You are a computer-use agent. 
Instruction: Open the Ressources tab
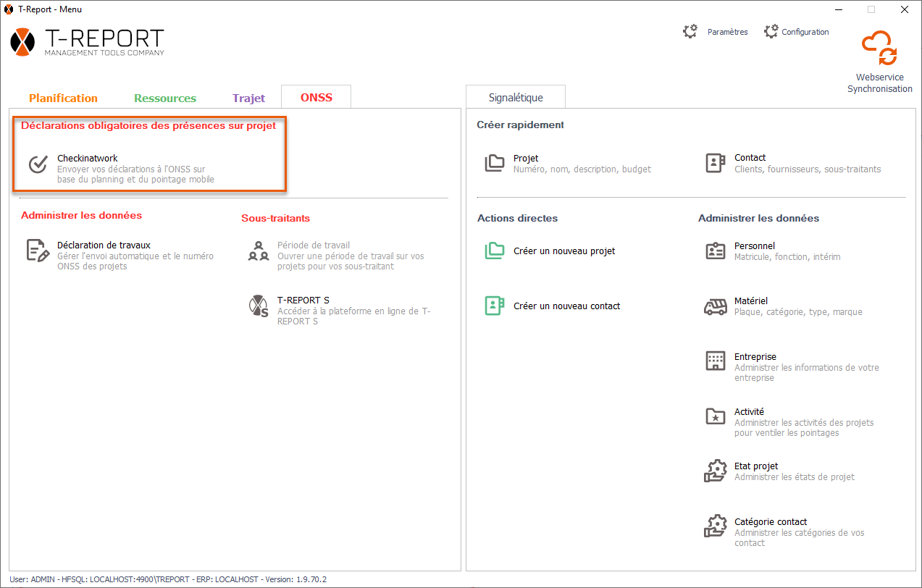[x=165, y=98]
